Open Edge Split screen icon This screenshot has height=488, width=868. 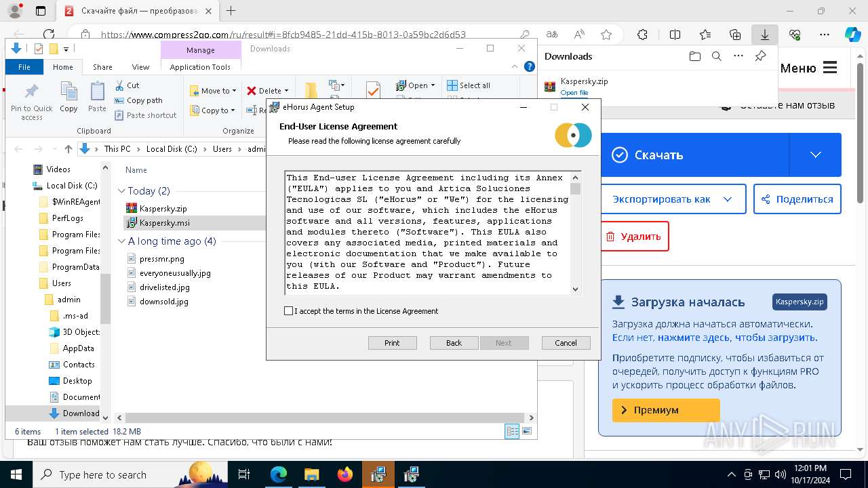[675, 35]
